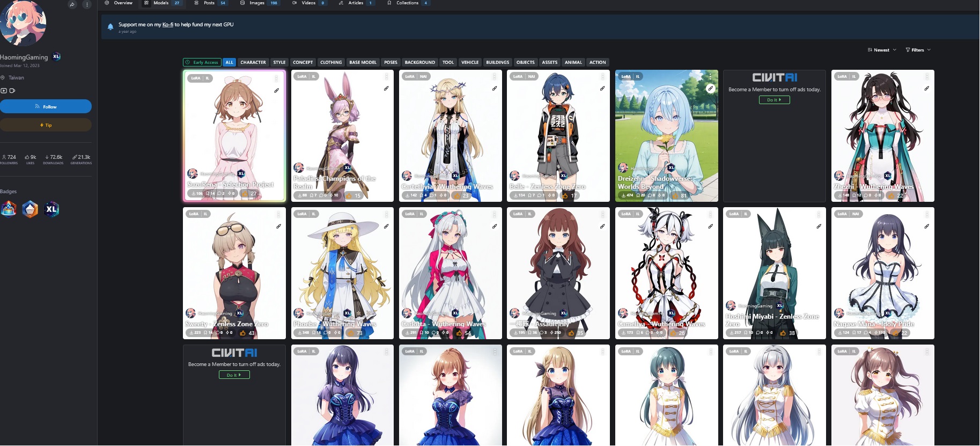This screenshot has height=446, width=980.
Task: Click the profile avatar picture
Action: [23, 22]
